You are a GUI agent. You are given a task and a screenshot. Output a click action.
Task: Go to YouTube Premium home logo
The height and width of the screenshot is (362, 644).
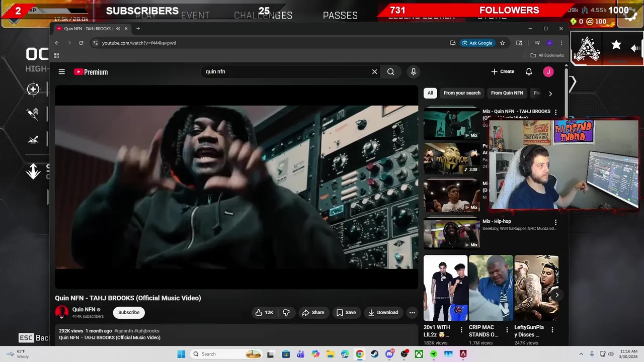pyautogui.click(x=91, y=72)
